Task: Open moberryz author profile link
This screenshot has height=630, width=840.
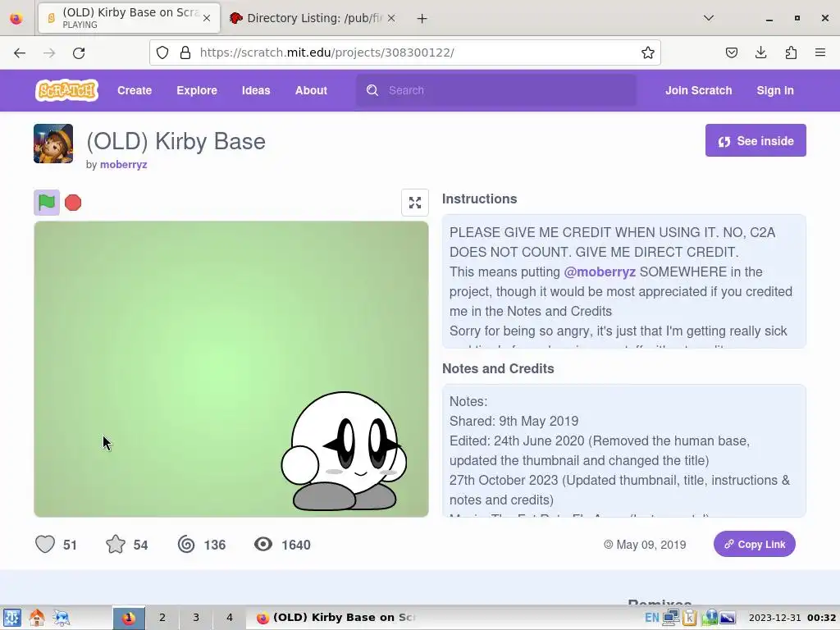Action: pyautogui.click(x=123, y=164)
